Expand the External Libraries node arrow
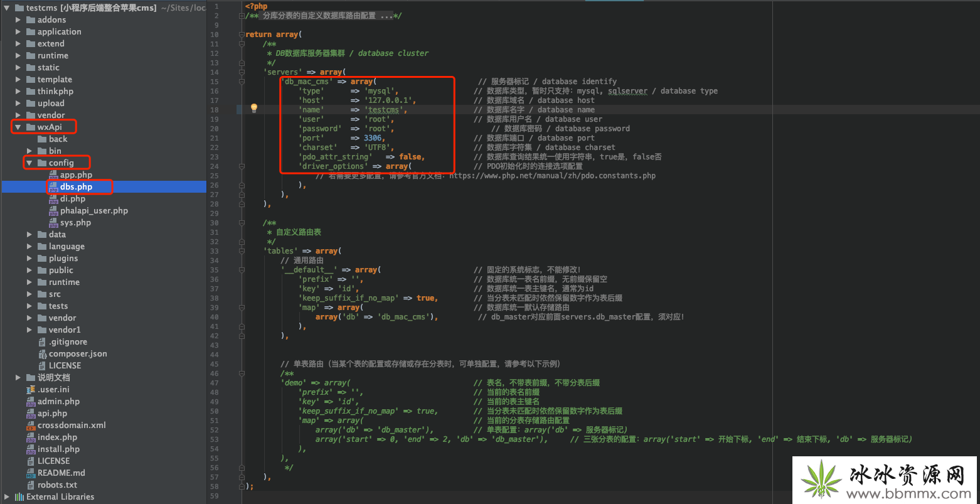The height and width of the screenshot is (504, 980). pos(7,497)
